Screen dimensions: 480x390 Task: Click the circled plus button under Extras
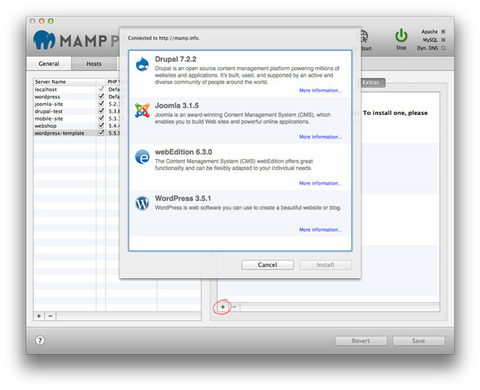coord(223,307)
